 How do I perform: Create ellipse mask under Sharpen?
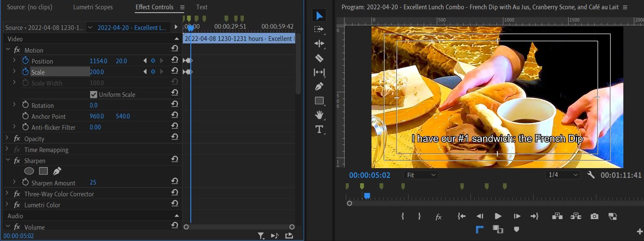click(29, 171)
